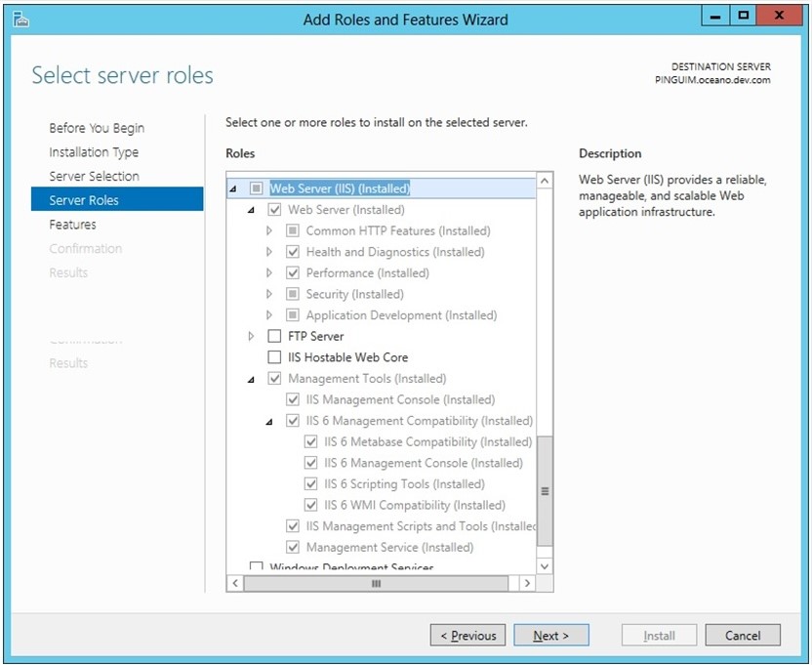Maximize the wizard window
The image size is (812, 665).
(x=743, y=16)
